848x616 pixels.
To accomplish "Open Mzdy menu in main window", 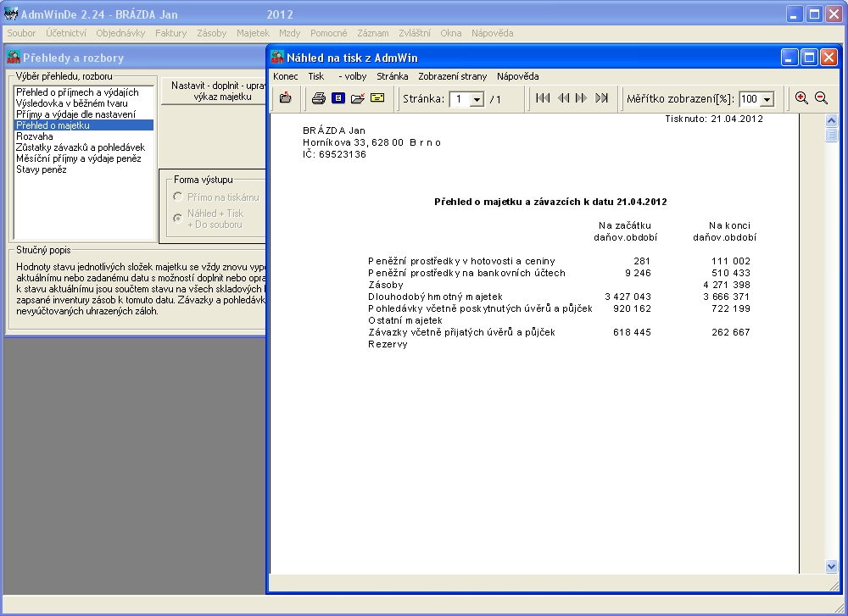I will point(289,33).
